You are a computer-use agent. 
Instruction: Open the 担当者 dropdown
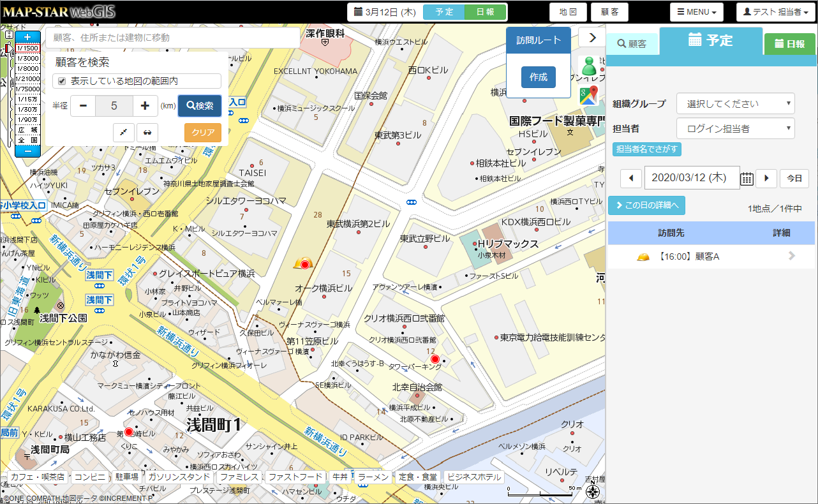pos(736,128)
